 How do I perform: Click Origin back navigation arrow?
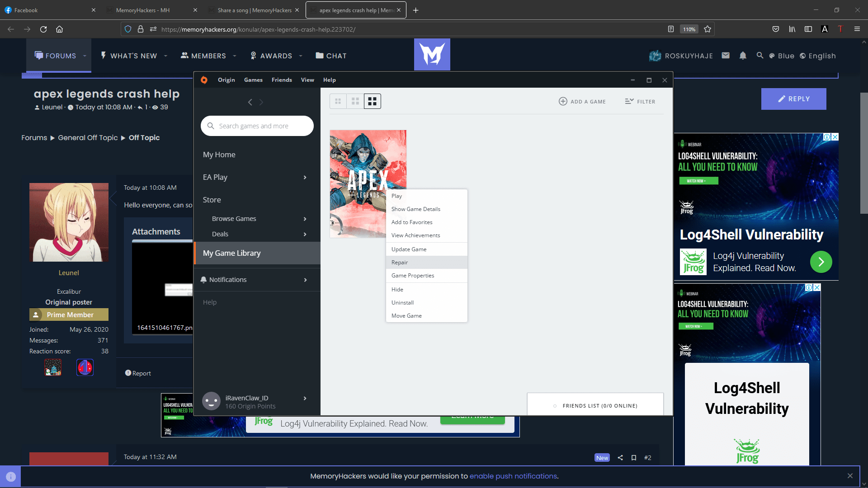click(x=250, y=102)
